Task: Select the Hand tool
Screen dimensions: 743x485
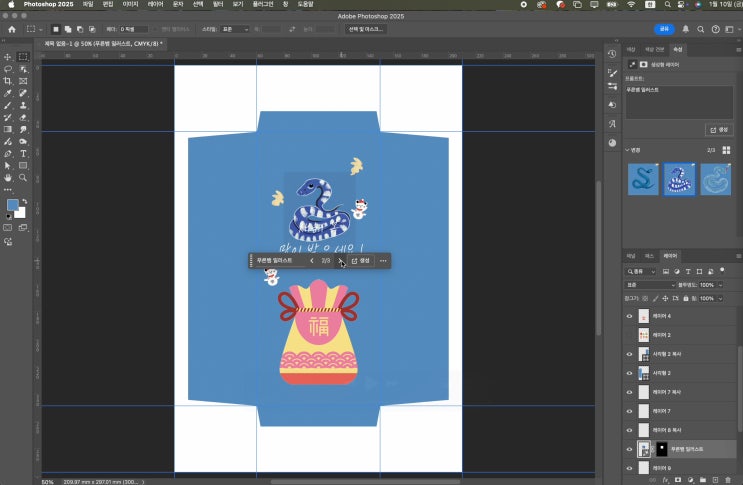Action: (8, 177)
